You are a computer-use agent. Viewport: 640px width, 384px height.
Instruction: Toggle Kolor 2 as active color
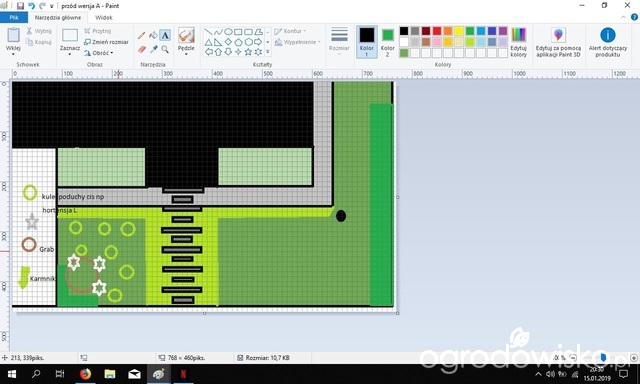[387, 42]
